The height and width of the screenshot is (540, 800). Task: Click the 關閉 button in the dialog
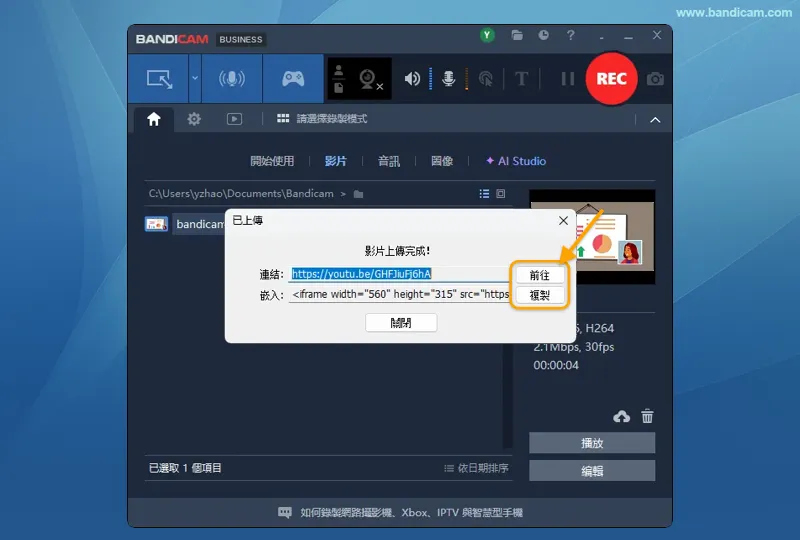(x=401, y=323)
